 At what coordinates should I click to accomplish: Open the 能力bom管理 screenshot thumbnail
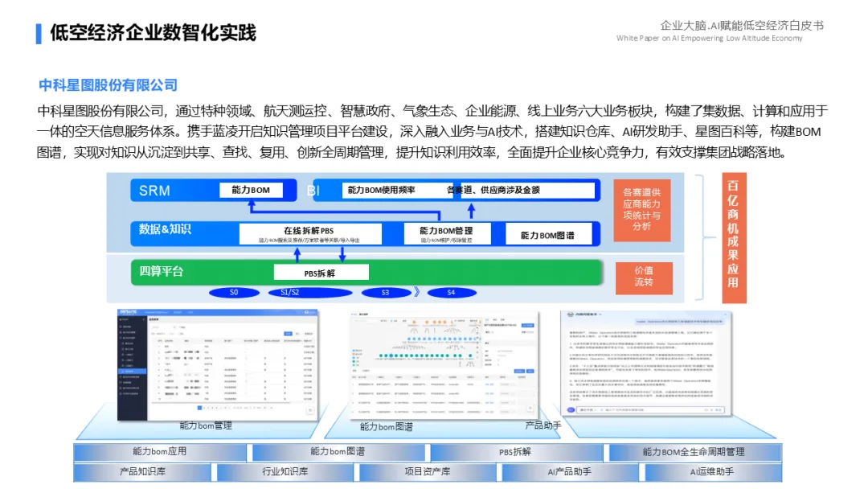click(x=218, y=364)
